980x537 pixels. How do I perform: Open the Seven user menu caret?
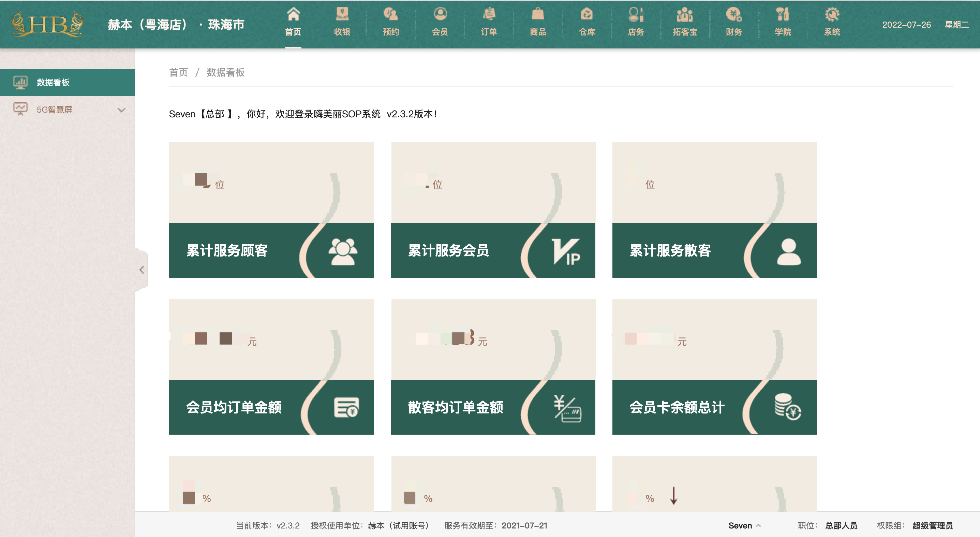[758, 526]
